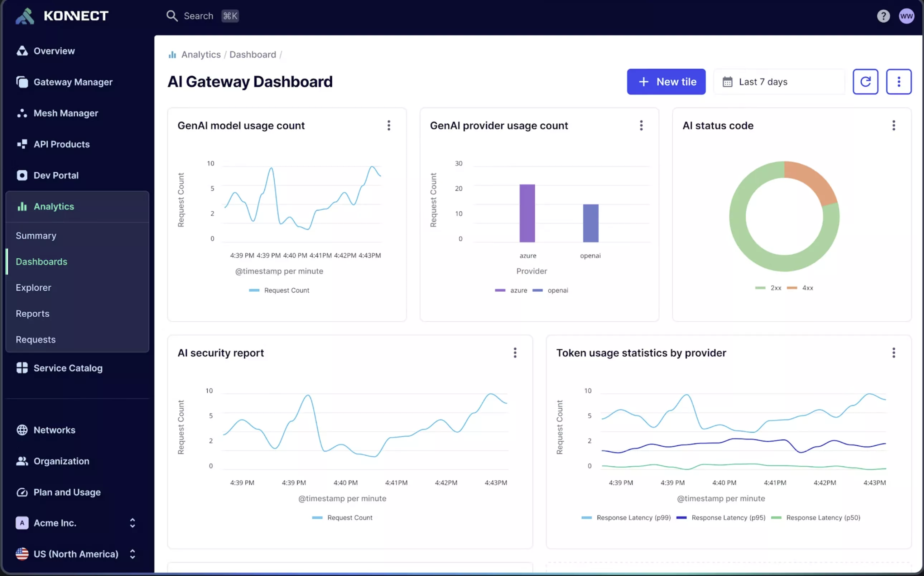Screen dimensions: 924x576
Task: Open the AI status code tile options menu
Action: pyautogui.click(x=894, y=125)
